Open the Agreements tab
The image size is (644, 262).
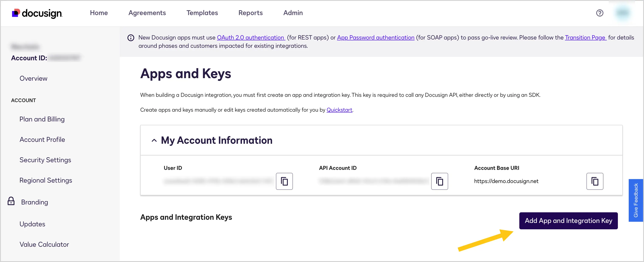coord(147,13)
